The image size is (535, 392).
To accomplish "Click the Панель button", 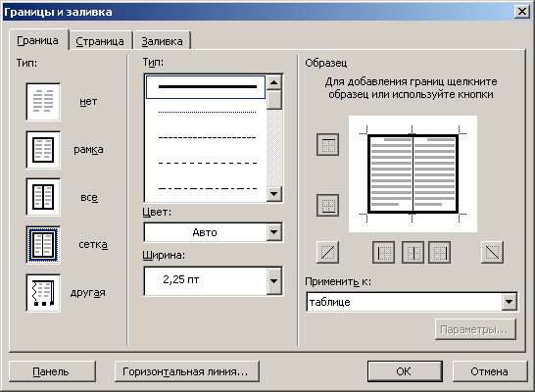I will coord(52,371).
